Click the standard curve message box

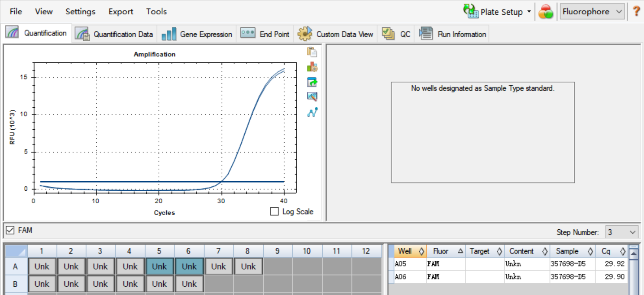click(x=483, y=132)
